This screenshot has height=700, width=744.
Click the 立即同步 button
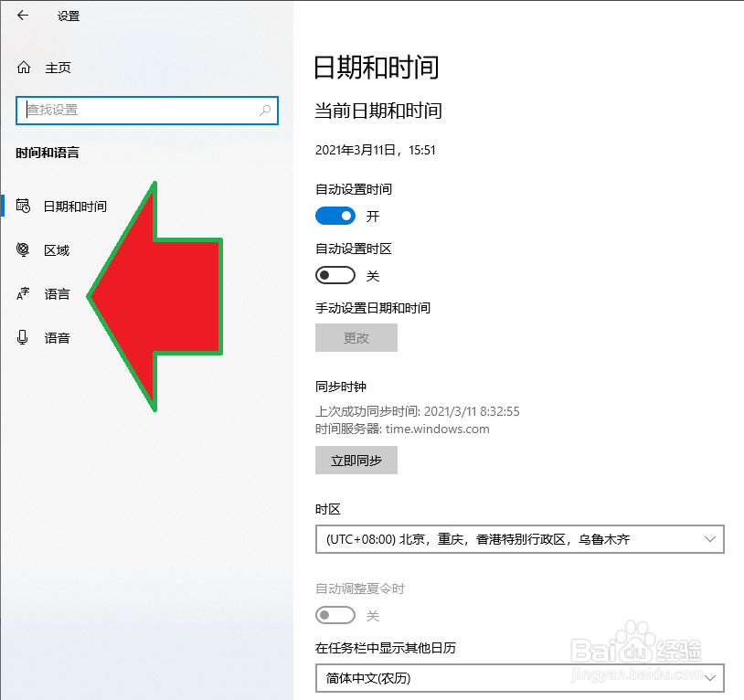point(356,460)
